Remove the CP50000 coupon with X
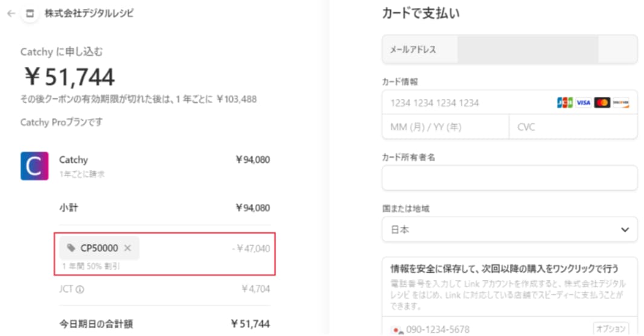 127,248
